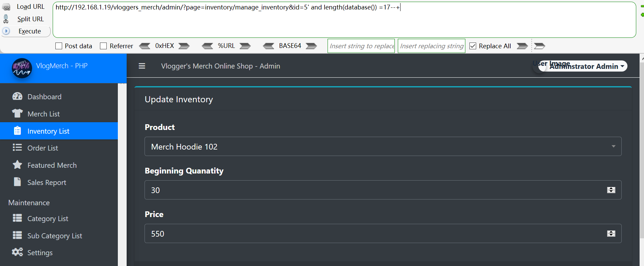Click the right arrow beside 0xHEX
The height and width of the screenshot is (266, 644).
[184, 46]
